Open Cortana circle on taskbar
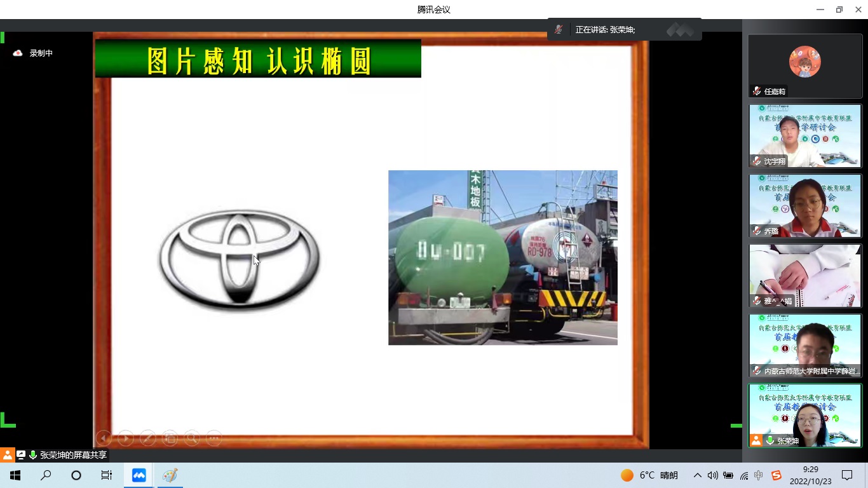The height and width of the screenshot is (488, 868). click(x=76, y=475)
